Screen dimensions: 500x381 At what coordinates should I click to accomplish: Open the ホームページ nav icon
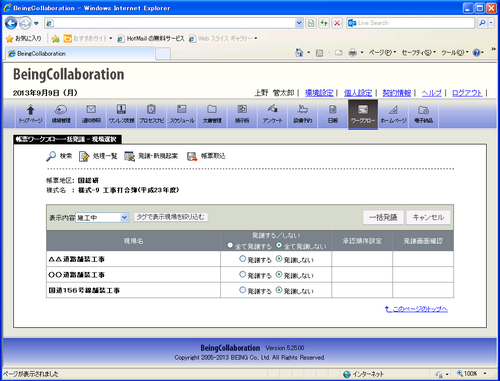coord(393,114)
